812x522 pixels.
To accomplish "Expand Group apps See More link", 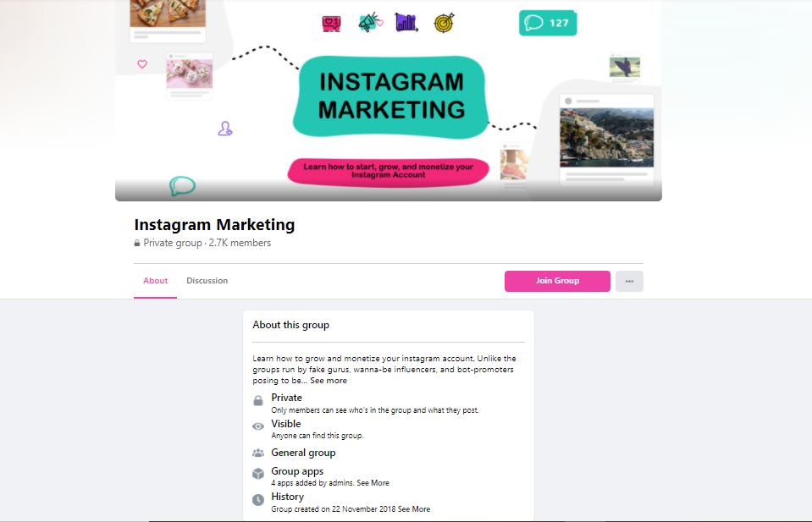I will [373, 483].
